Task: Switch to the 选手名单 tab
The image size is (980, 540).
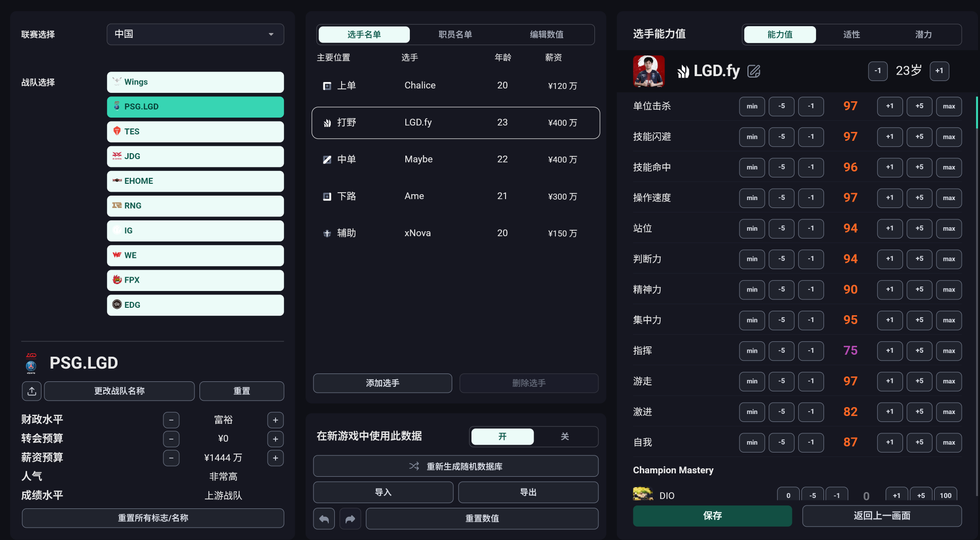Action: 364,35
